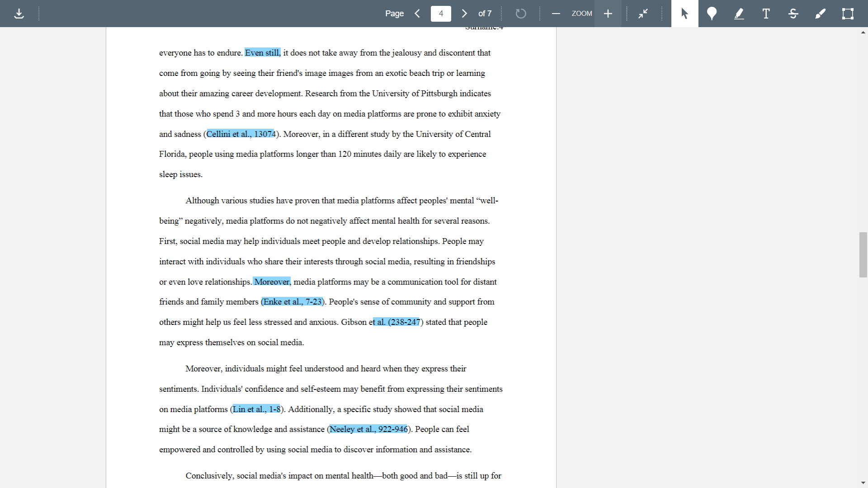Click the 'of 7' page count text
The width and height of the screenshot is (868, 488).
pos(485,14)
